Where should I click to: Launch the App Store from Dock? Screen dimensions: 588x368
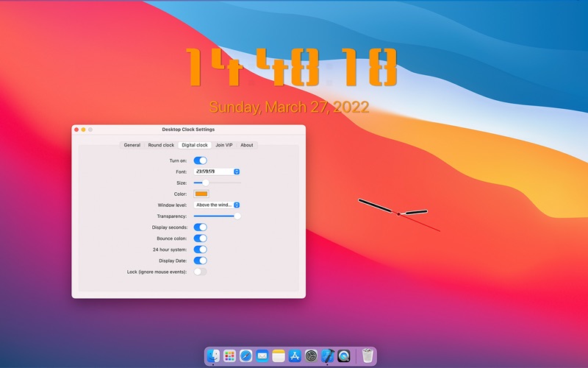[x=295, y=355]
